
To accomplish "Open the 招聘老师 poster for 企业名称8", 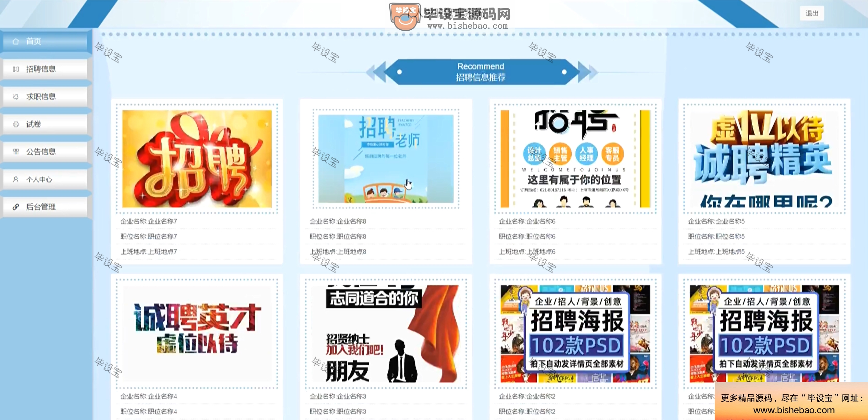I will (386, 158).
